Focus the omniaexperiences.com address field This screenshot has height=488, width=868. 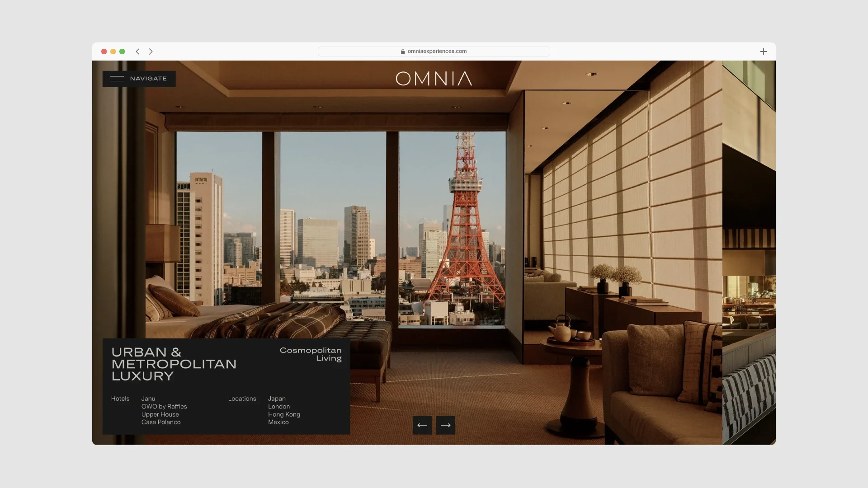coord(437,52)
